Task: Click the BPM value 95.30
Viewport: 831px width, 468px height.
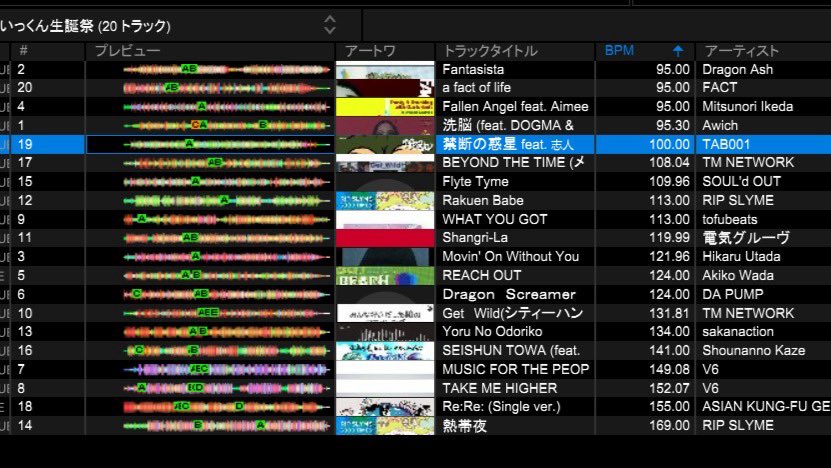Action: 673,126
